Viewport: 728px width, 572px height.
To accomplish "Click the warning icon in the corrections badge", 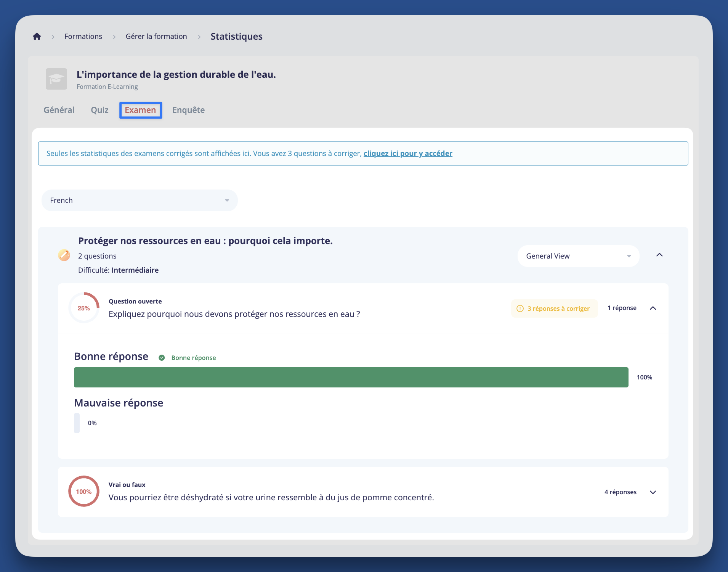I will 521,308.
